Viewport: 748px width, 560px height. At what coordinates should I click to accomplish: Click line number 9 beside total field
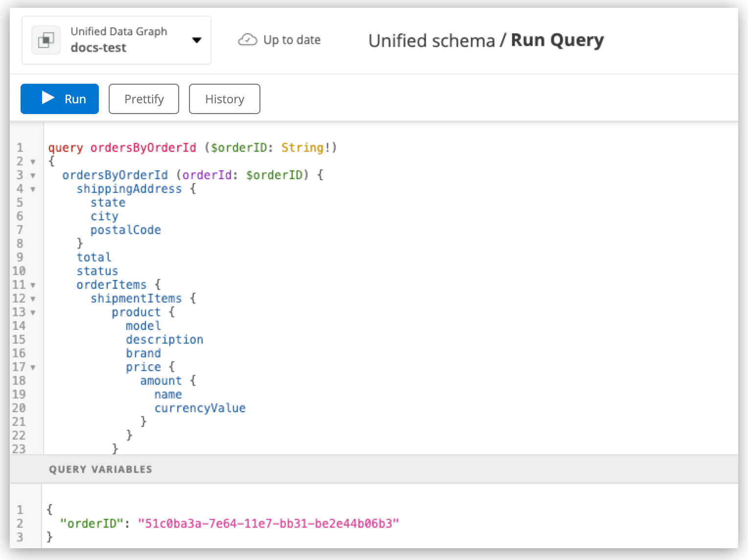pyautogui.click(x=20, y=257)
